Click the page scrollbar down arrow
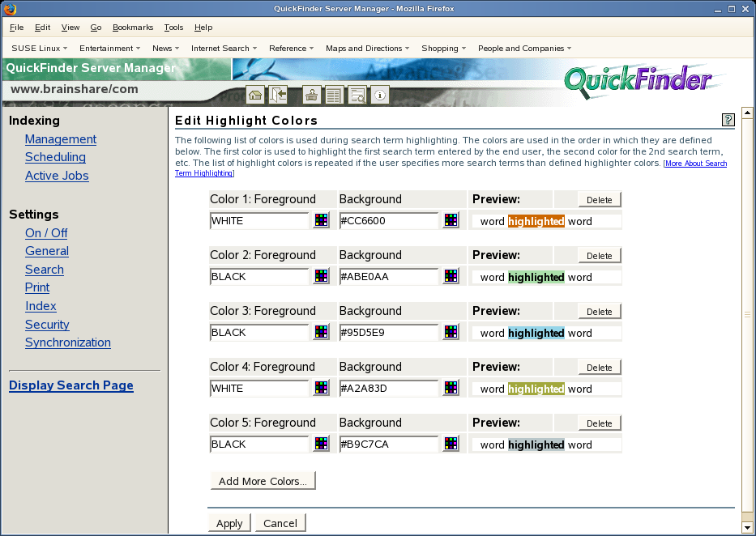756x536 pixels. pyautogui.click(x=747, y=527)
